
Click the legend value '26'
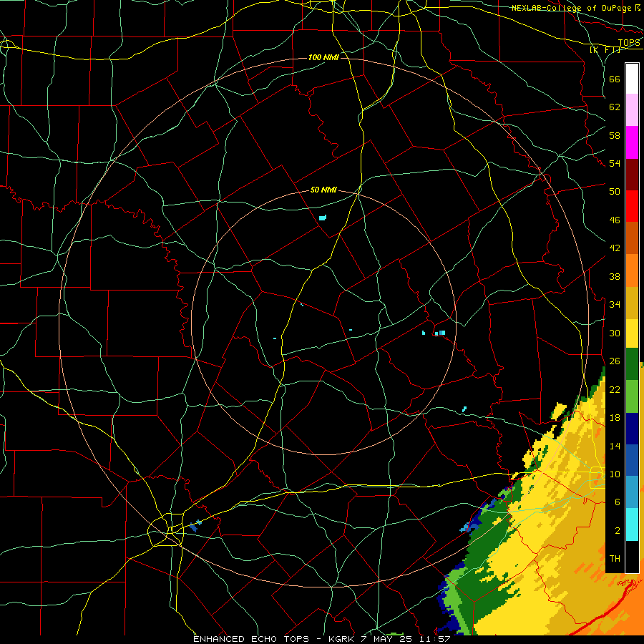point(615,361)
